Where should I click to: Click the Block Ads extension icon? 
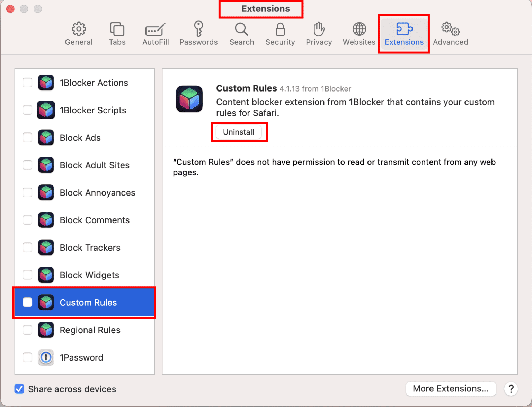pos(46,137)
